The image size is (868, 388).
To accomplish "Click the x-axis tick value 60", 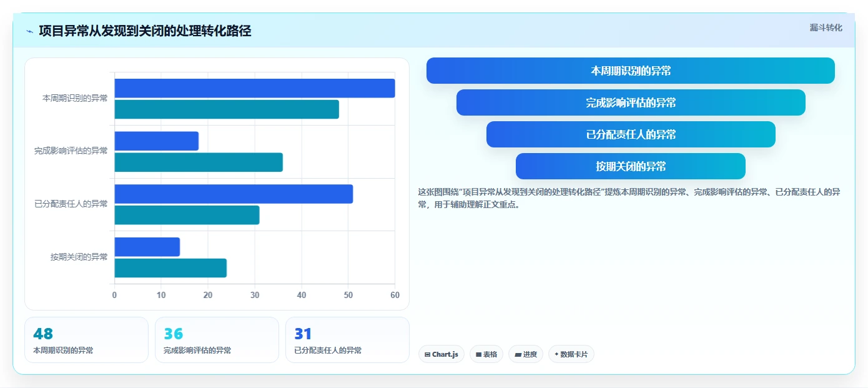I will (x=395, y=295).
